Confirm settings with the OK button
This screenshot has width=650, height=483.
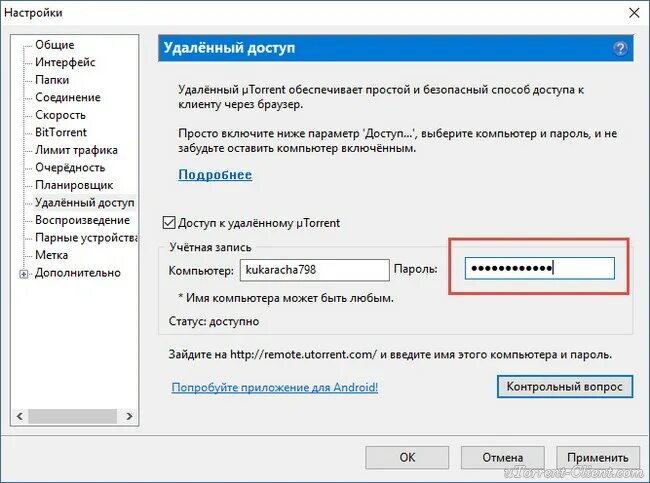pos(407,457)
